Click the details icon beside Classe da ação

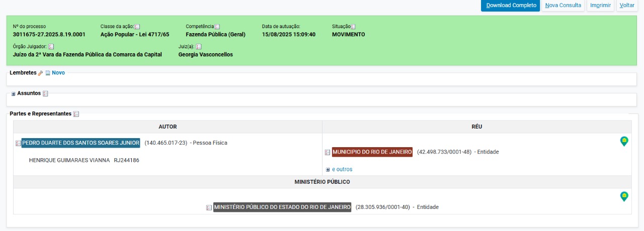137,27
